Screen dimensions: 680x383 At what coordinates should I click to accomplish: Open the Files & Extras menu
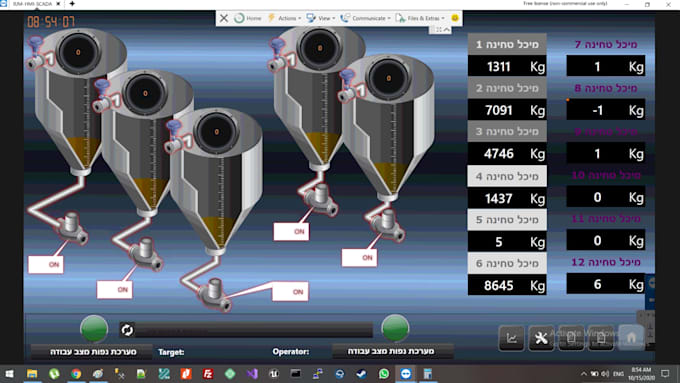(421, 18)
